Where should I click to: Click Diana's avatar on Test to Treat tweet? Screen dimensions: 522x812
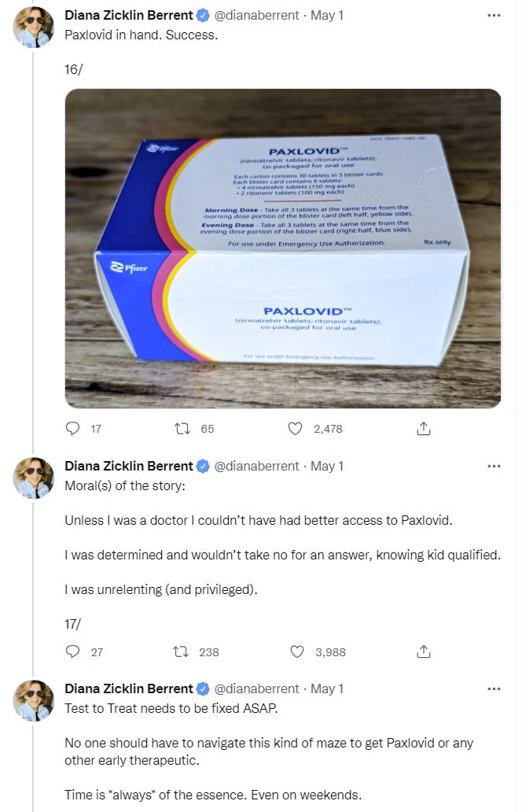[x=34, y=701]
